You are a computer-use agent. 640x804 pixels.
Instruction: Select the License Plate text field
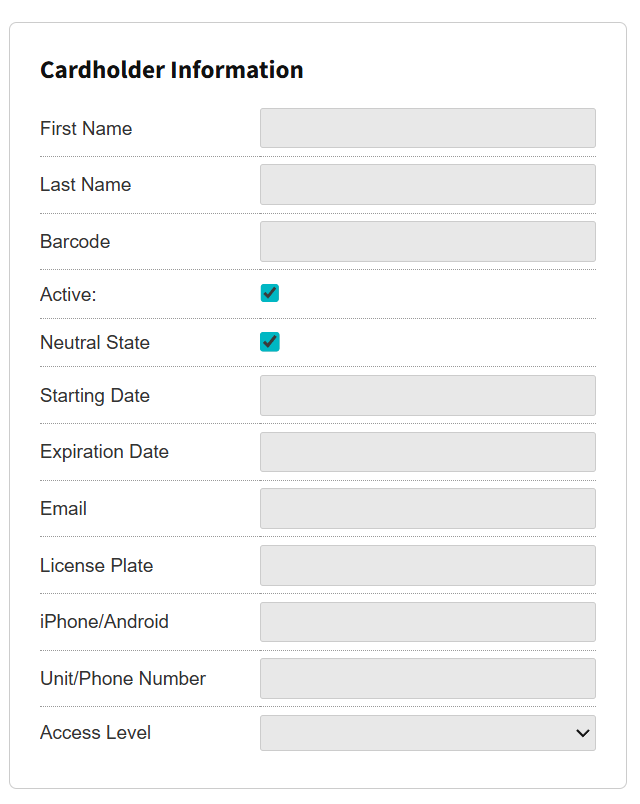click(427, 566)
